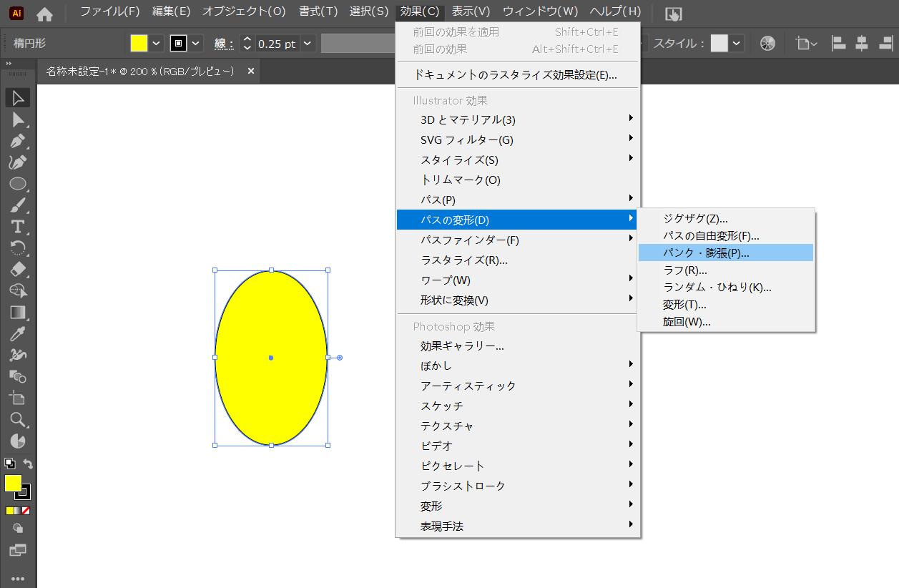The height and width of the screenshot is (588, 899).
Task: Set fill to None in toolbar
Action: (26, 511)
